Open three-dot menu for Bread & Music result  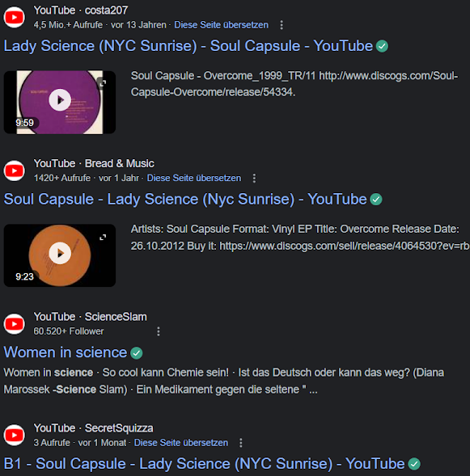(254, 178)
